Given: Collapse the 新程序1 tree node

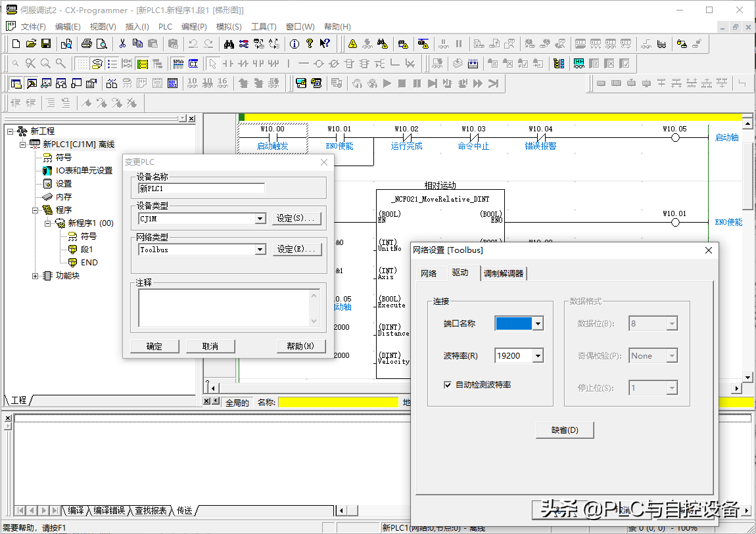Looking at the screenshot, I should click(x=49, y=223).
